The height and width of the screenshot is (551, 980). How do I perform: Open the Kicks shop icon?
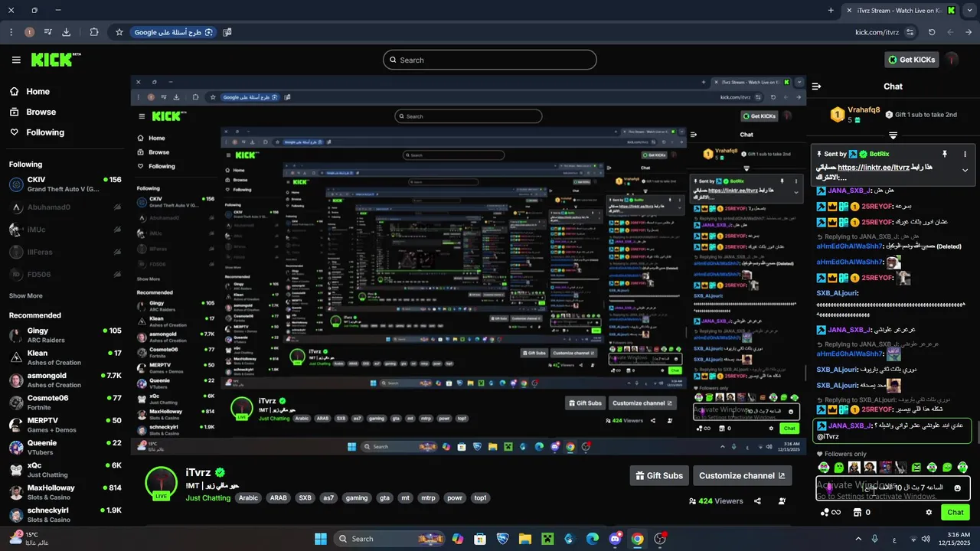(857, 513)
